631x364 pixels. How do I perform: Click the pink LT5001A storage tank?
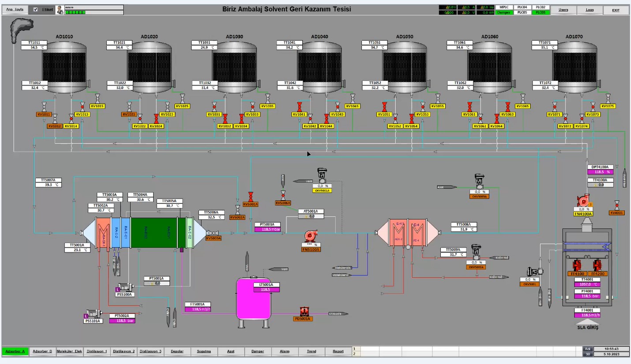pos(253,298)
